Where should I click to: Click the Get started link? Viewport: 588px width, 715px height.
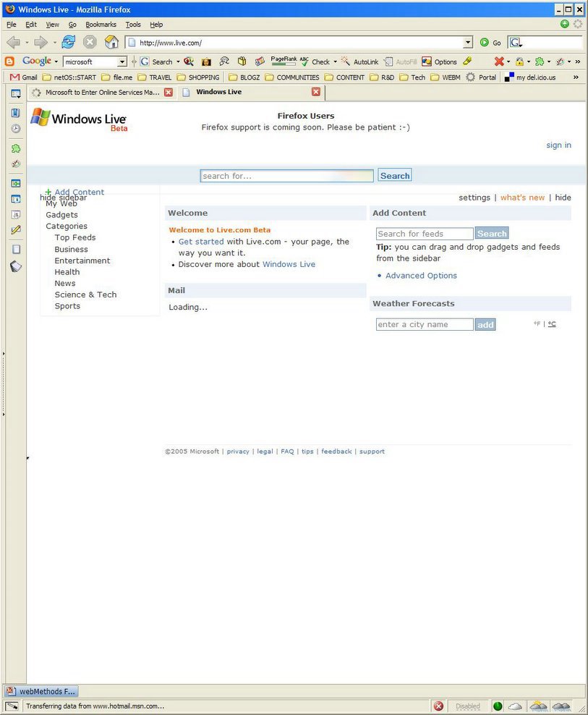[x=201, y=242]
